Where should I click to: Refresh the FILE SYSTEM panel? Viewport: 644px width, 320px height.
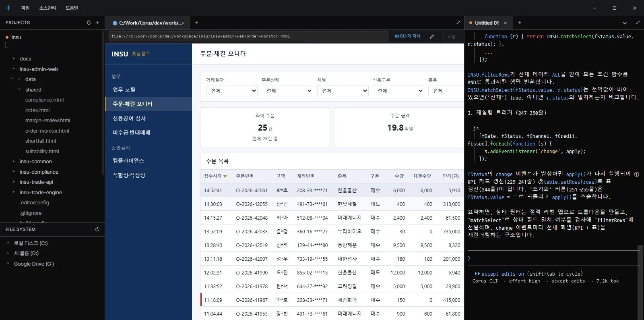tap(97, 229)
